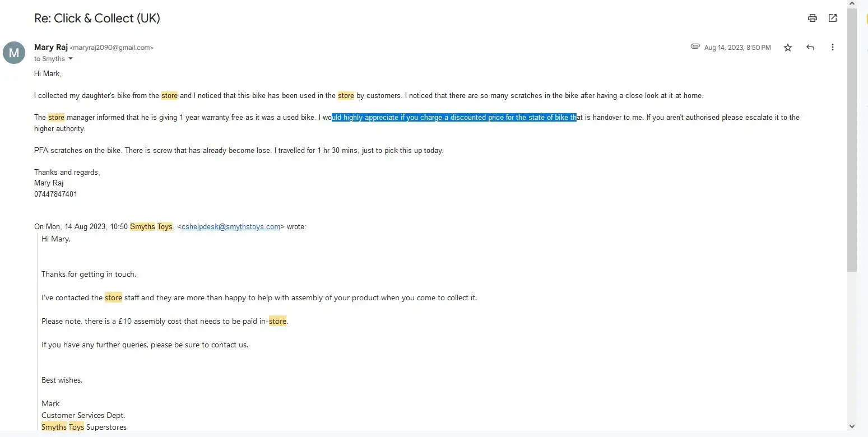
Task: Click the highlighted "Smyths" in the quoted header
Action: (x=142, y=227)
